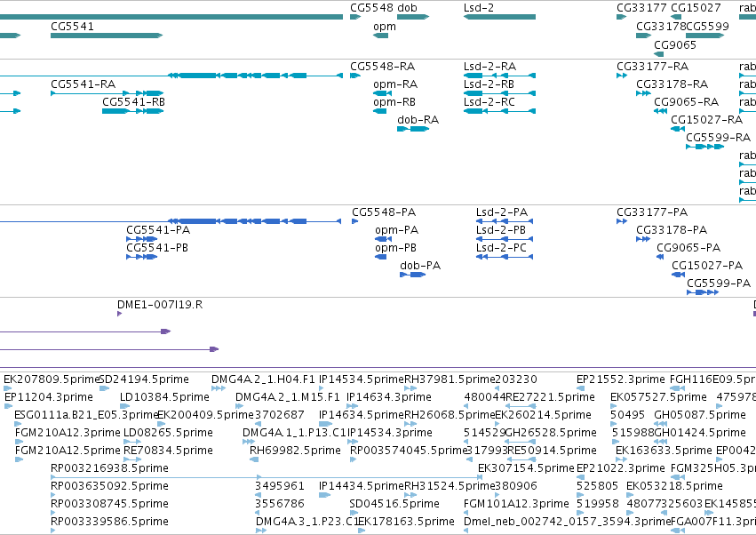
Task: Select the CG5599-RA transcript
Action: click(704, 147)
